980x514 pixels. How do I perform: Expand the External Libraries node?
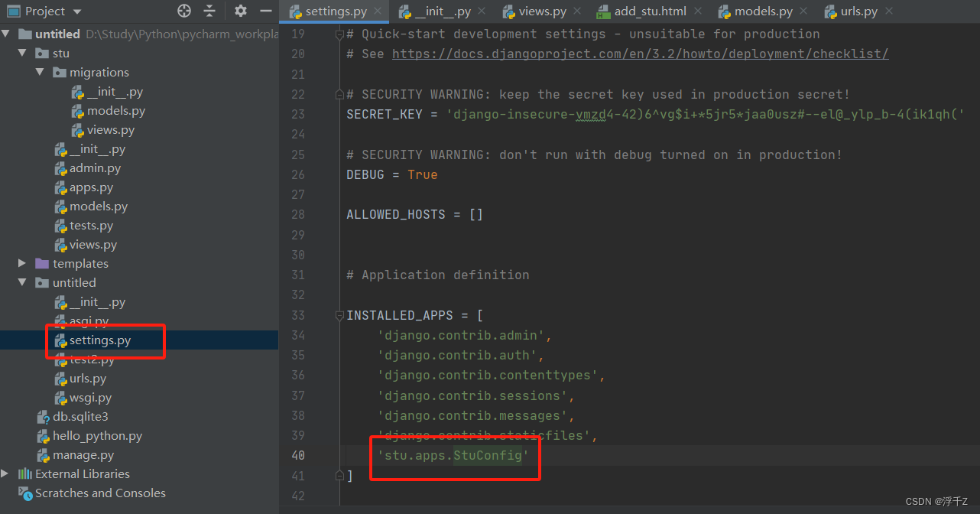coord(6,473)
